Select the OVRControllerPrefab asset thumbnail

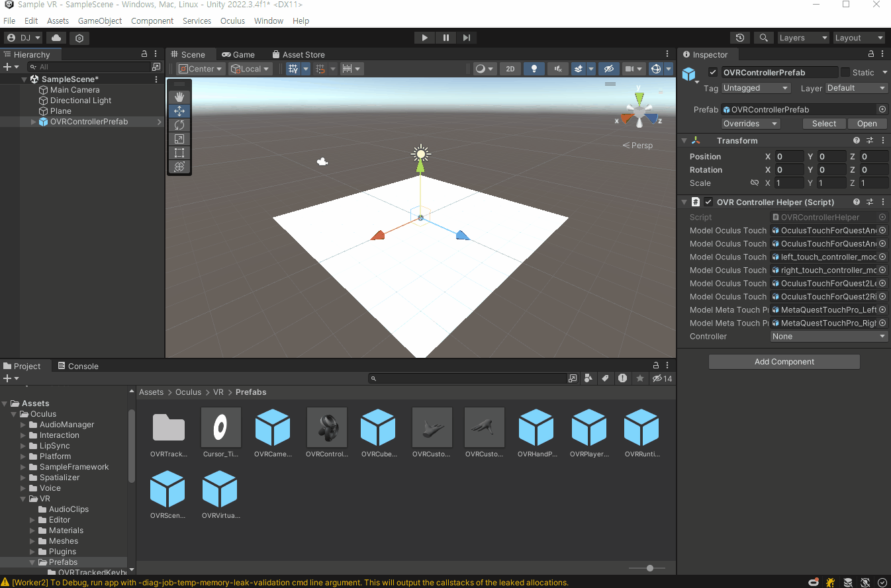[326, 427]
